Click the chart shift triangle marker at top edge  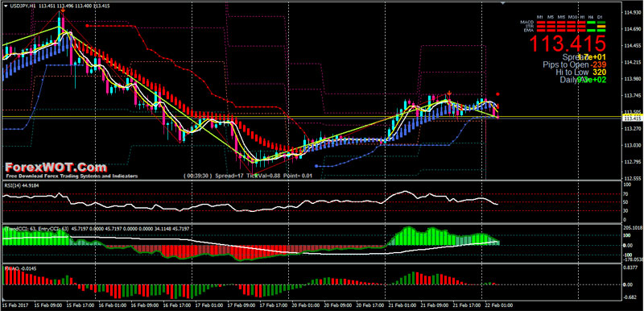pyautogui.click(x=502, y=2)
